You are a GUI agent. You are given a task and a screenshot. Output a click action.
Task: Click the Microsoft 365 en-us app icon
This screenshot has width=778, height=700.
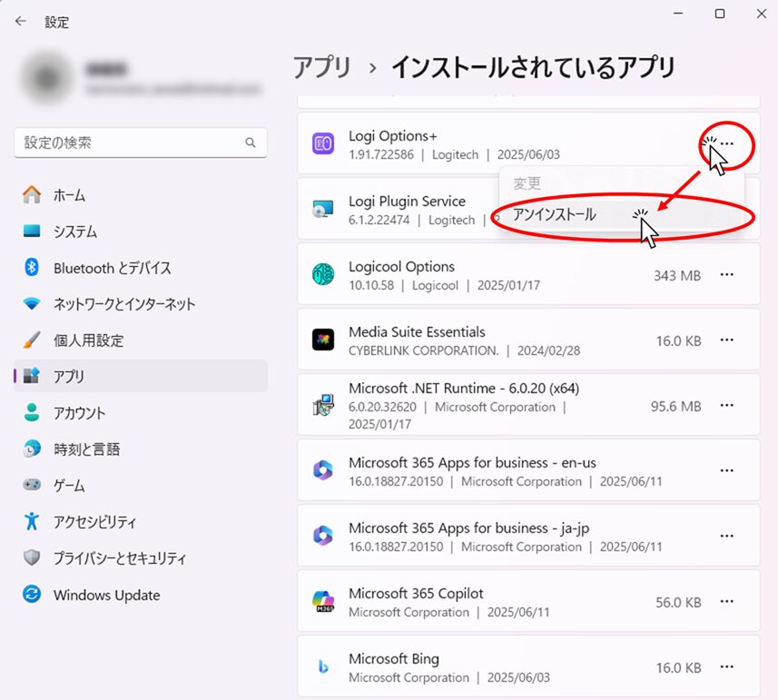tap(323, 469)
